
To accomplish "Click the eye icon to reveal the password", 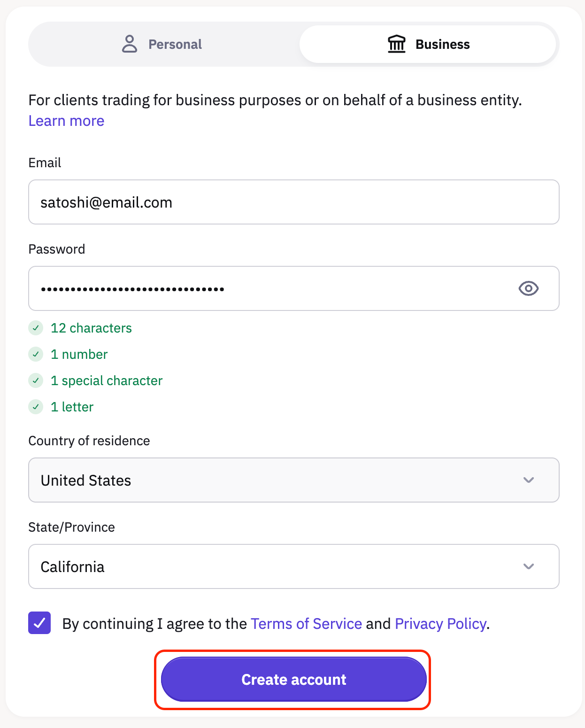I will tap(528, 288).
